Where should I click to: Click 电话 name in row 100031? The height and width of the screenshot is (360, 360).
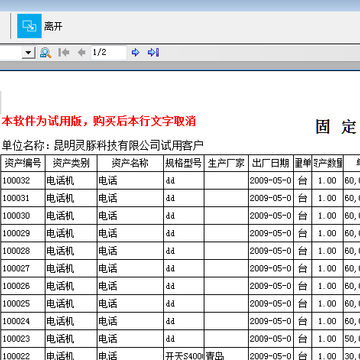[130, 198]
